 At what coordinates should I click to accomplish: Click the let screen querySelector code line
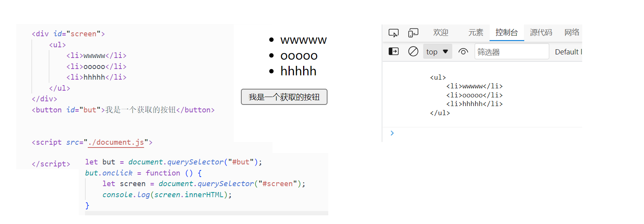click(204, 184)
